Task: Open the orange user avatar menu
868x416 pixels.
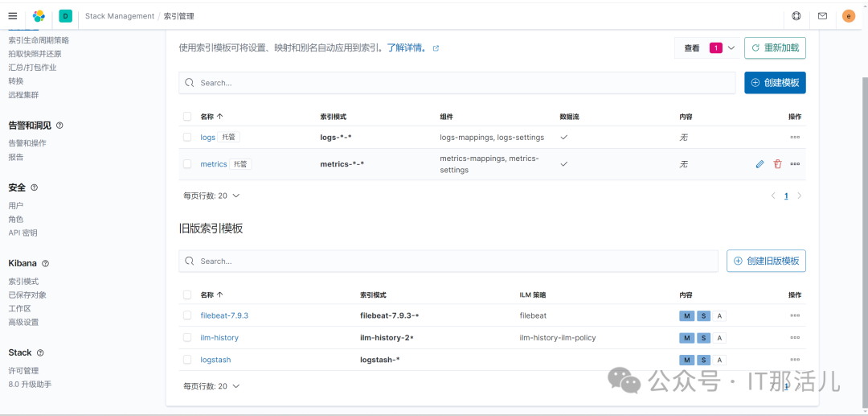Action: (x=849, y=16)
